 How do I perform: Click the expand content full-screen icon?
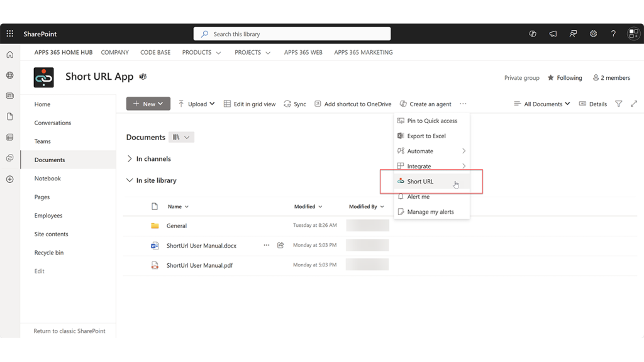click(634, 104)
